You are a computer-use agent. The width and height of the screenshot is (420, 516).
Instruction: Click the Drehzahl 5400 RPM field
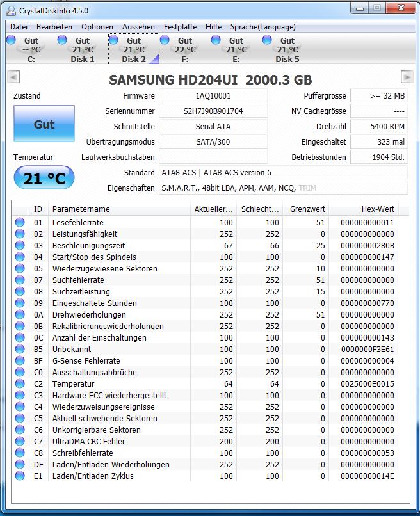tap(379, 126)
